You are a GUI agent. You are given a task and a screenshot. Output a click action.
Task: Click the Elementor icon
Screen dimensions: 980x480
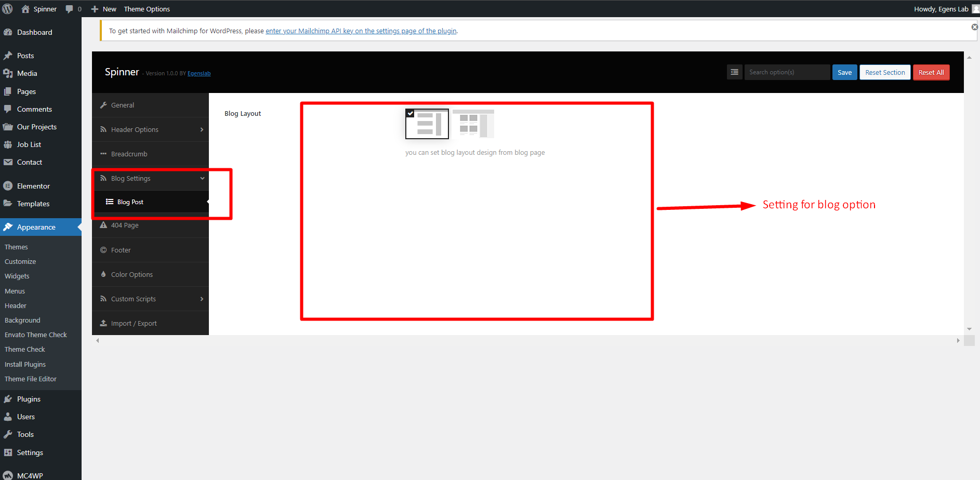click(8, 186)
